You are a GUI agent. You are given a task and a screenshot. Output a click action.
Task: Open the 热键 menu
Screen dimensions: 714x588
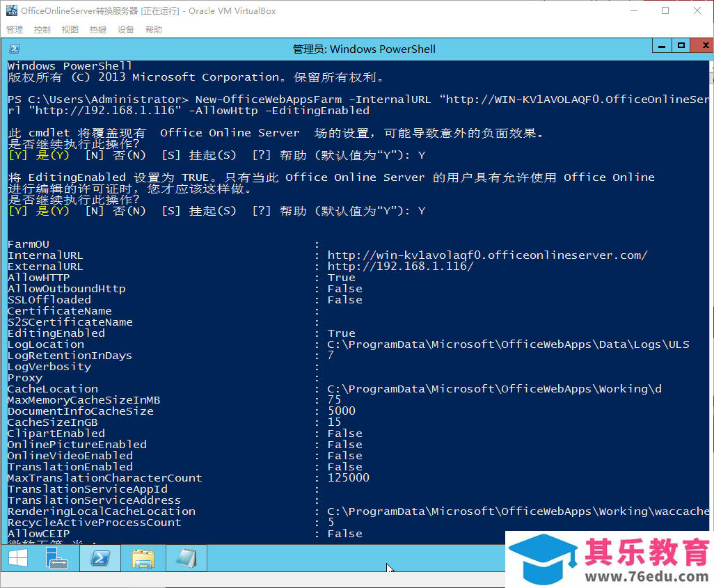(x=98, y=30)
